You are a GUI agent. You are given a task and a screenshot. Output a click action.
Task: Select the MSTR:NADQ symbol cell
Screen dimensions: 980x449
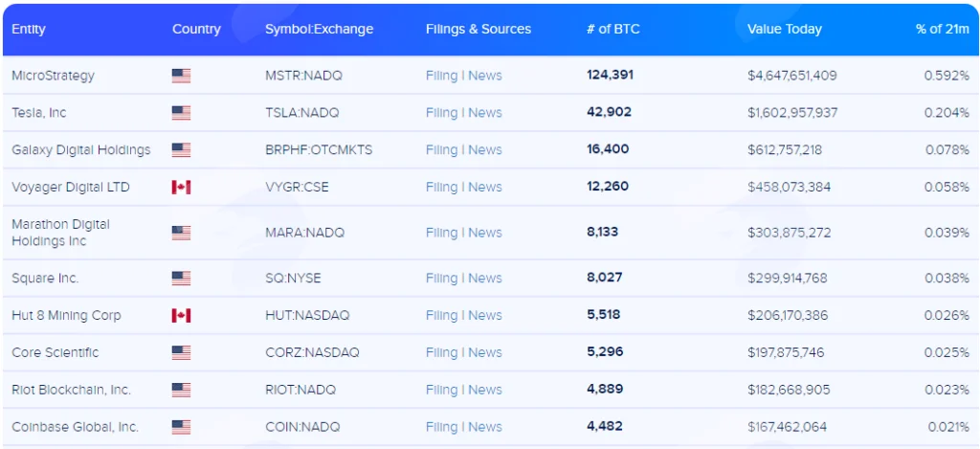(303, 76)
